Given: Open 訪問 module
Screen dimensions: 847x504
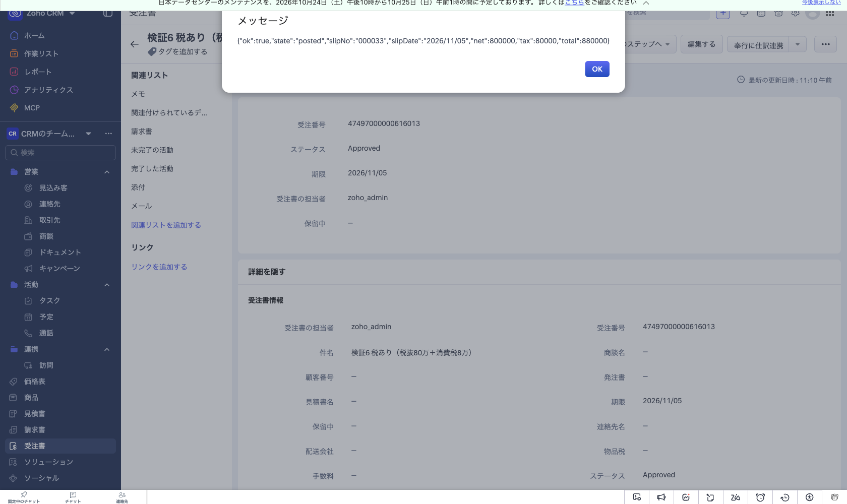Looking at the screenshot, I should [x=60, y=365].
